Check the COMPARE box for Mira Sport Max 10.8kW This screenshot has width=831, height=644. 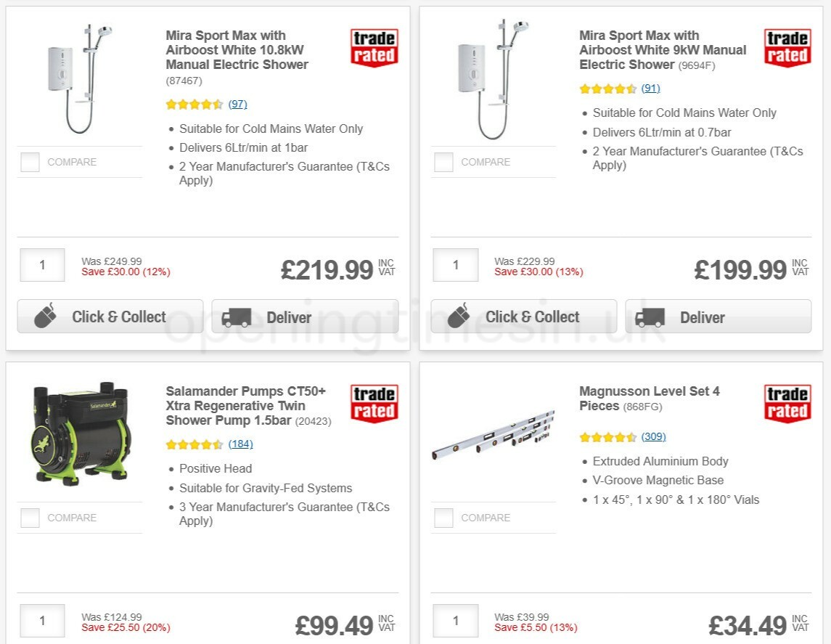(29, 162)
